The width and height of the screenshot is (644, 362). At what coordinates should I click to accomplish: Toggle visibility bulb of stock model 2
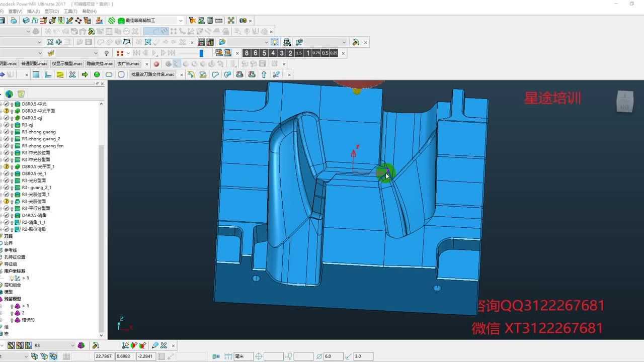(x=12, y=313)
